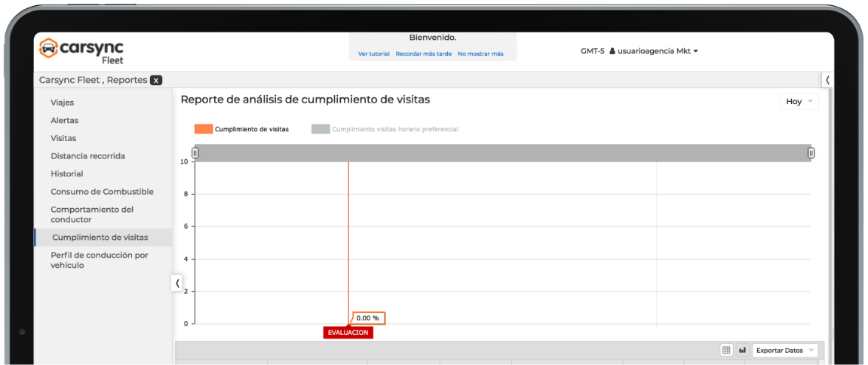Open the Exportar Datos dropdown
Image resolution: width=868 pixels, height=365 pixels.
pos(784,350)
